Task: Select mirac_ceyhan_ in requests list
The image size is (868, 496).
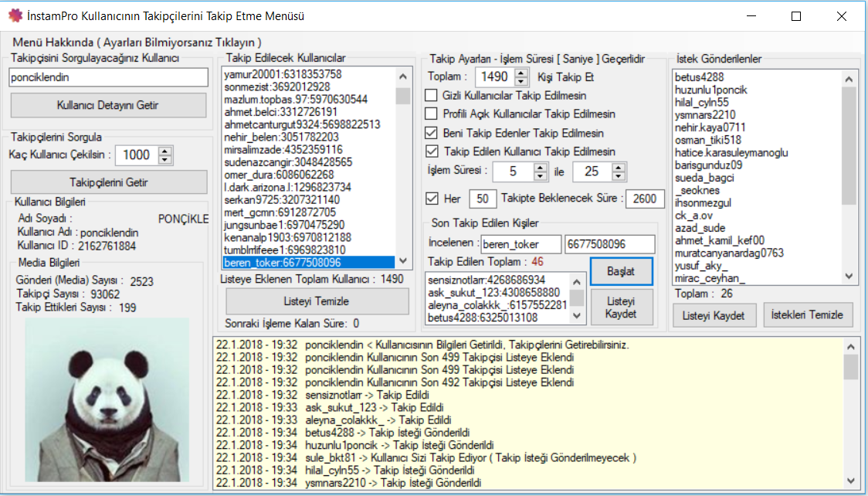Action: (756, 278)
